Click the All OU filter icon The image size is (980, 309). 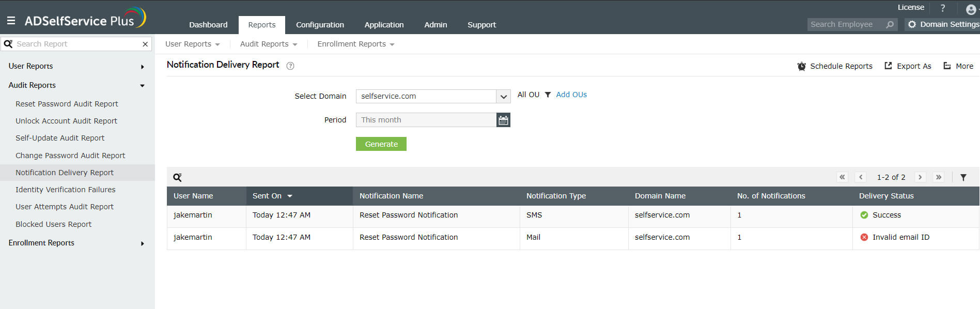click(x=548, y=95)
